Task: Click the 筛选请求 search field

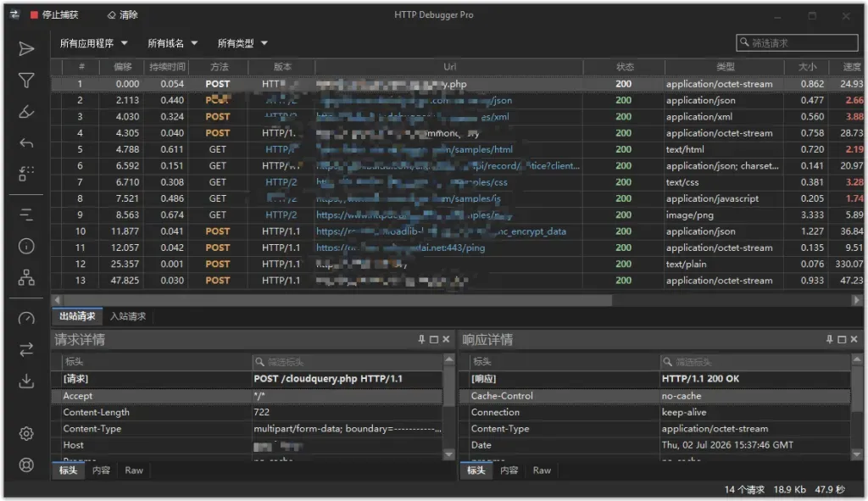Action: pos(797,42)
